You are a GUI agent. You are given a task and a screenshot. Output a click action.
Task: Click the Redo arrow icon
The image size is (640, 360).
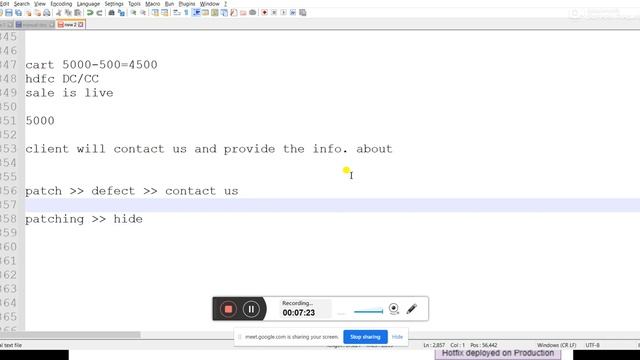tap(99, 13)
